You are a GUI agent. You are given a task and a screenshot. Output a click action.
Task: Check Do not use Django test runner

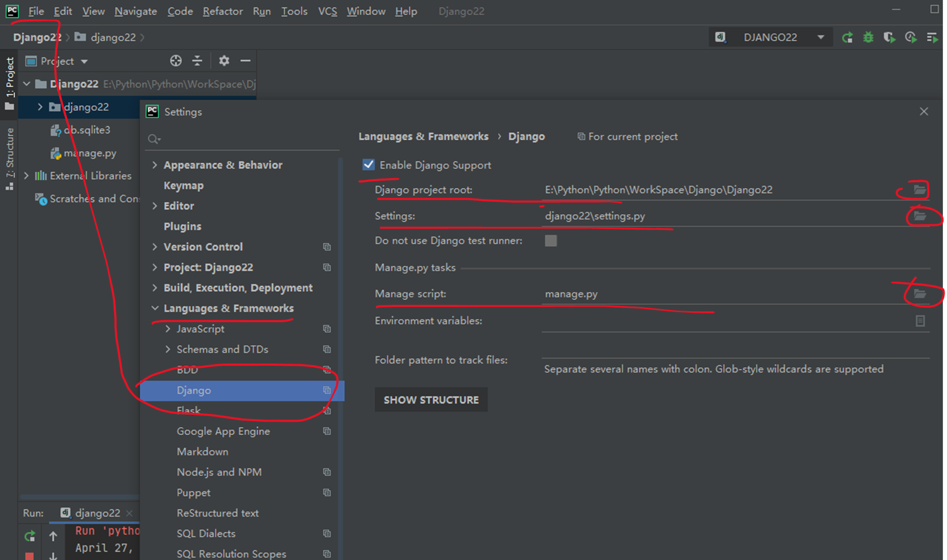point(551,240)
